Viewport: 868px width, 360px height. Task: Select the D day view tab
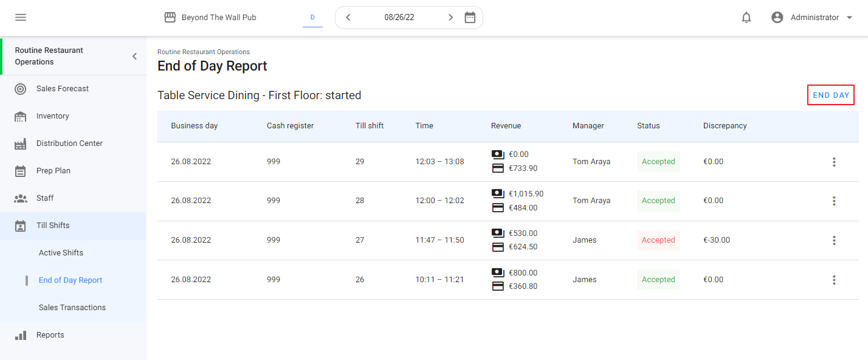(x=312, y=18)
